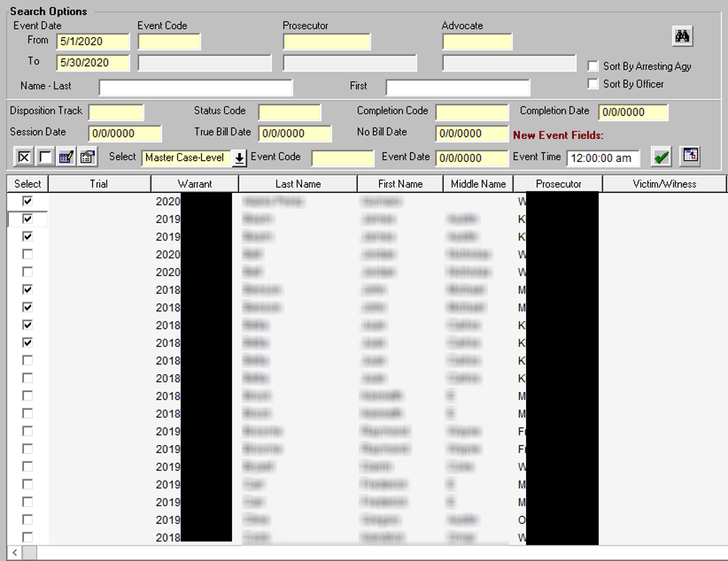Click the Select column header
The image size is (728, 561).
coord(28,184)
